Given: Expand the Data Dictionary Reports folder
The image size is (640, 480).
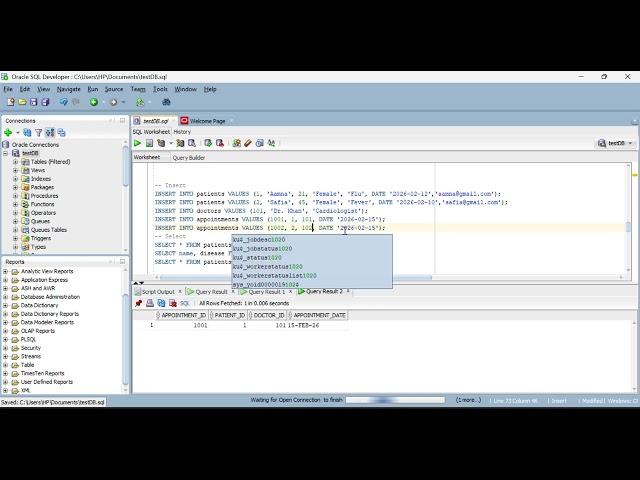Looking at the screenshot, I should 6,314.
